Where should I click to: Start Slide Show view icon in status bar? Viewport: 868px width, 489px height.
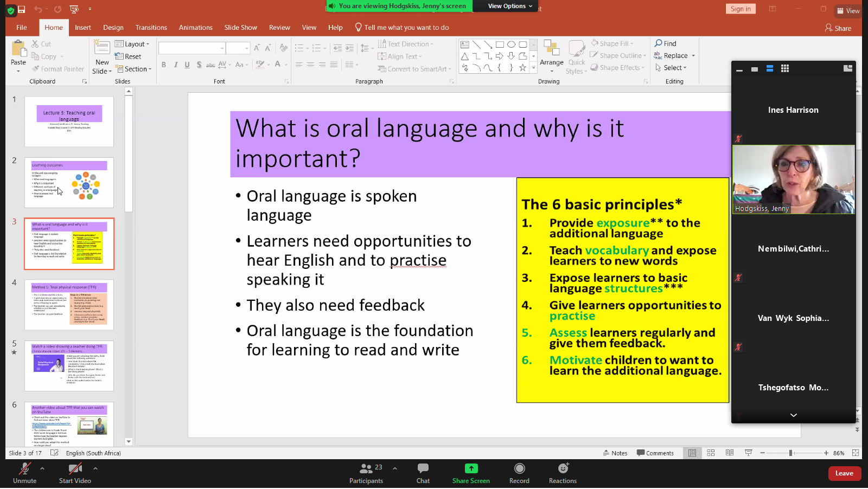tap(749, 453)
